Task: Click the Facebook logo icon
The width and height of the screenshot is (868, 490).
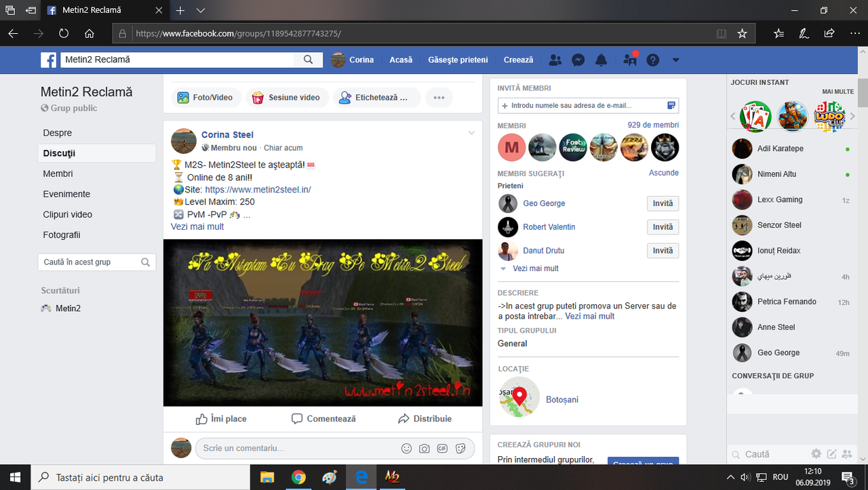Action: [x=49, y=60]
